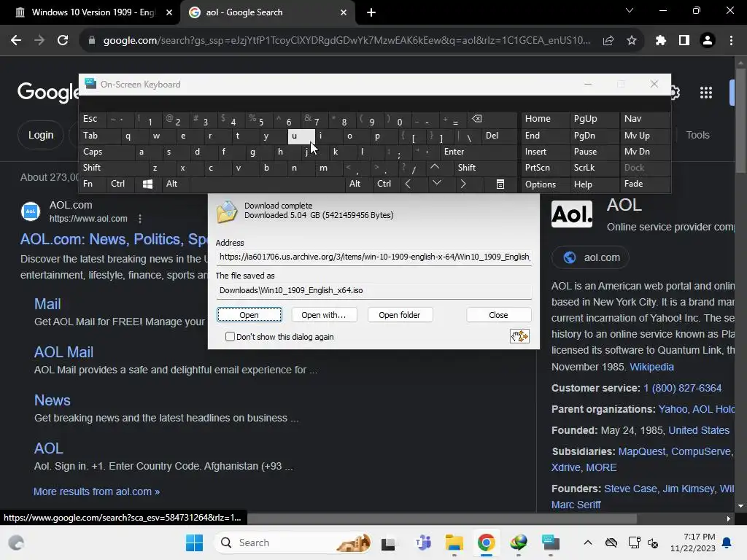Click the Chrome back arrow

pos(16,41)
